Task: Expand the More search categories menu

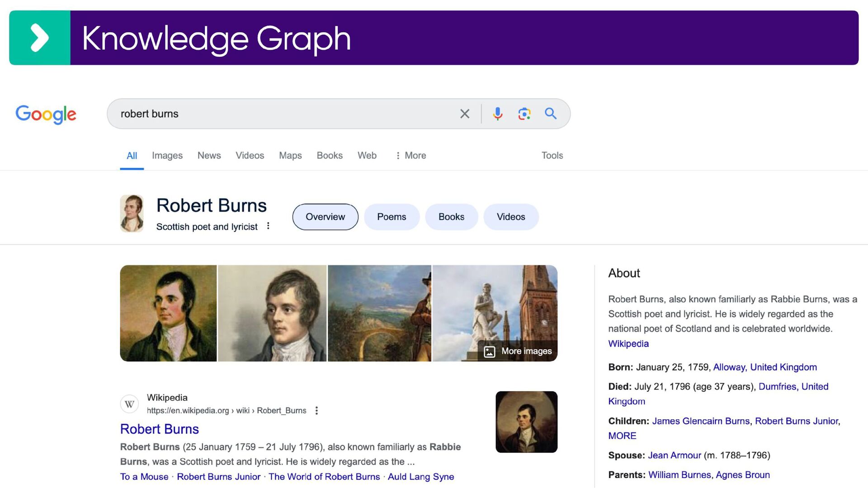Action: click(411, 155)
